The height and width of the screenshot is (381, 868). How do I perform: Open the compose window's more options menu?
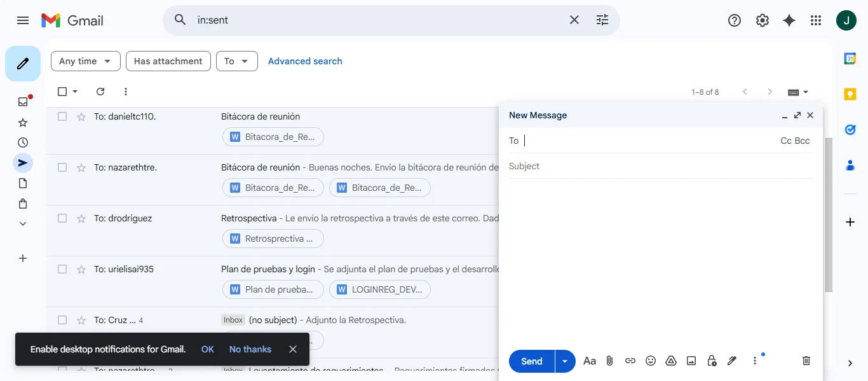click(x=754, y=361)
